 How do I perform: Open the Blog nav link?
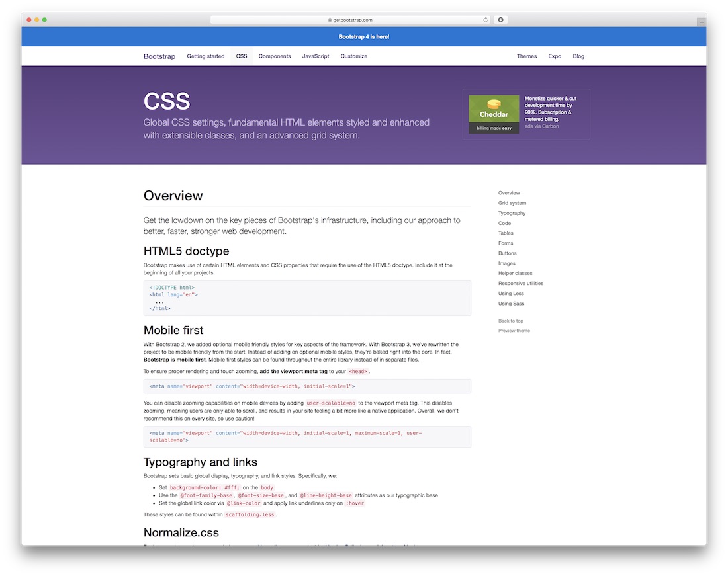(578, 56)
